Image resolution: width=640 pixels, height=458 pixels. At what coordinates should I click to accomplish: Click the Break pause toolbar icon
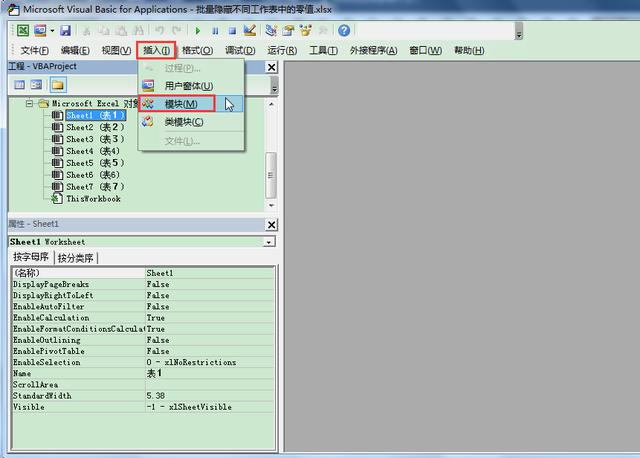(215, 31)
